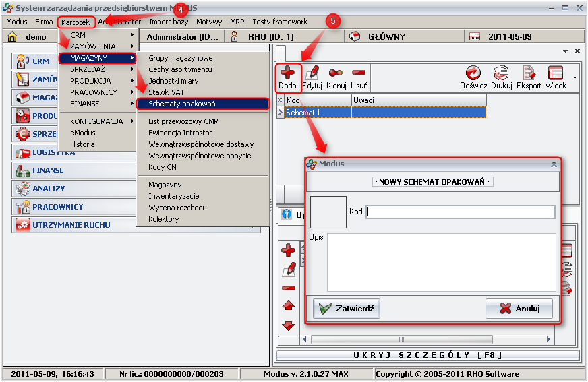Expand the SPRZEDAŻ submenu in Kartoteki menu
The height and width of the screenshot is (382, 588).
coord(99,69)
